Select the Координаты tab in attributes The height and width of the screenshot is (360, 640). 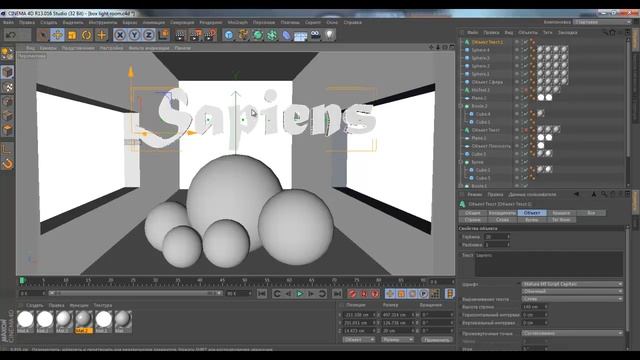click(502, 213)
